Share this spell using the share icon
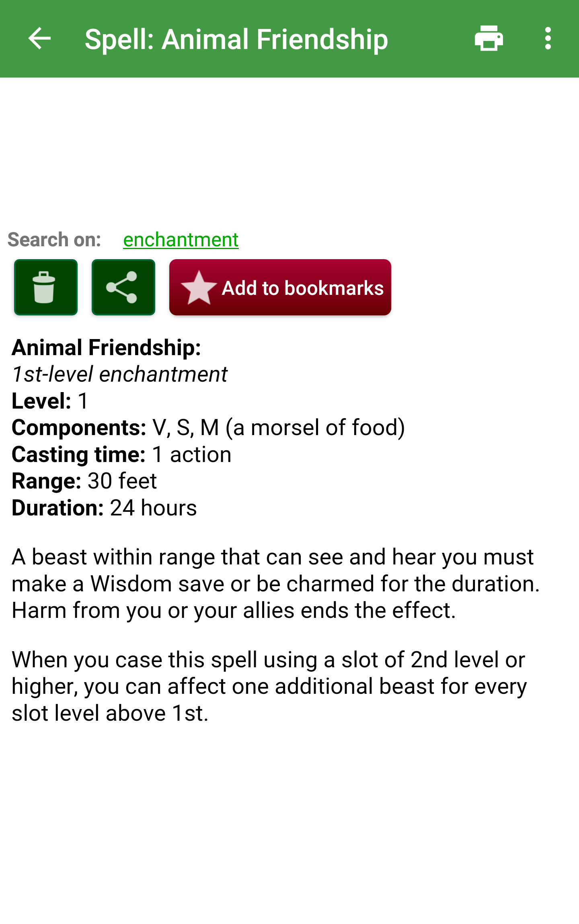The image size is (579, 924). 123,287
